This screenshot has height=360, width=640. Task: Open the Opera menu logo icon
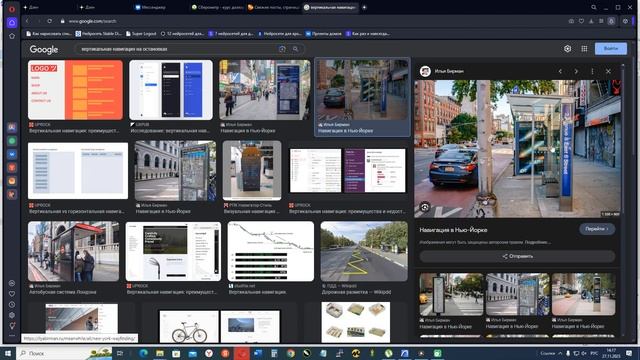[x=12, y=9]
